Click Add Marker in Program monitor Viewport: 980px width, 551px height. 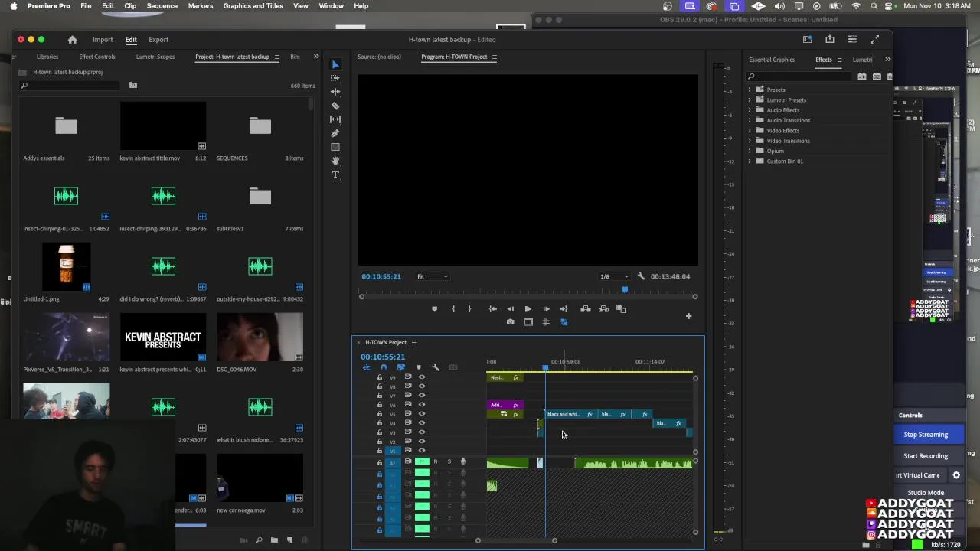coord(434,309)
